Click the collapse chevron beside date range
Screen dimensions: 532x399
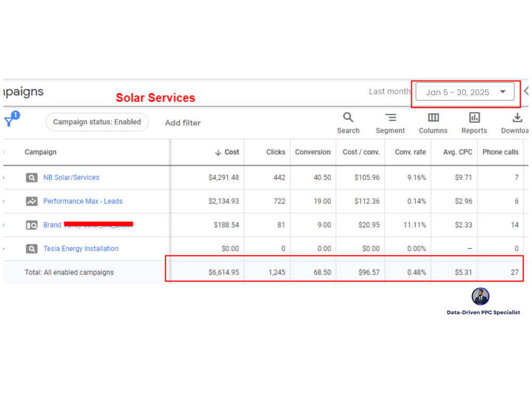526,91
